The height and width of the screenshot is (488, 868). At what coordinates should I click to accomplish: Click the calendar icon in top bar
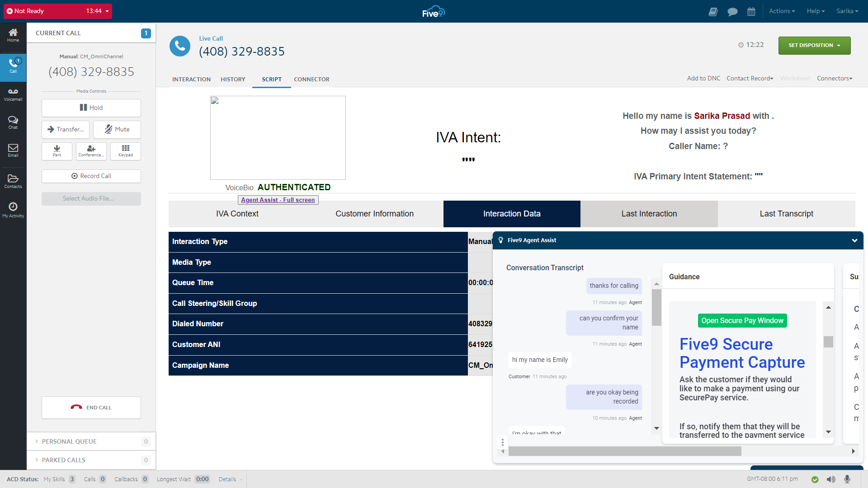point(751,12)
